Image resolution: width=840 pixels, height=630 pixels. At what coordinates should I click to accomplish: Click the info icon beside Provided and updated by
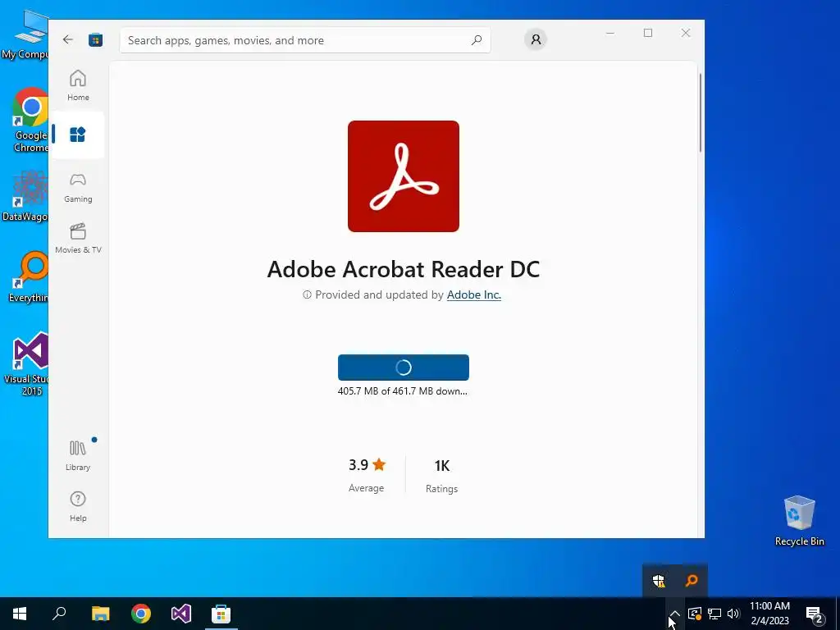307,294
